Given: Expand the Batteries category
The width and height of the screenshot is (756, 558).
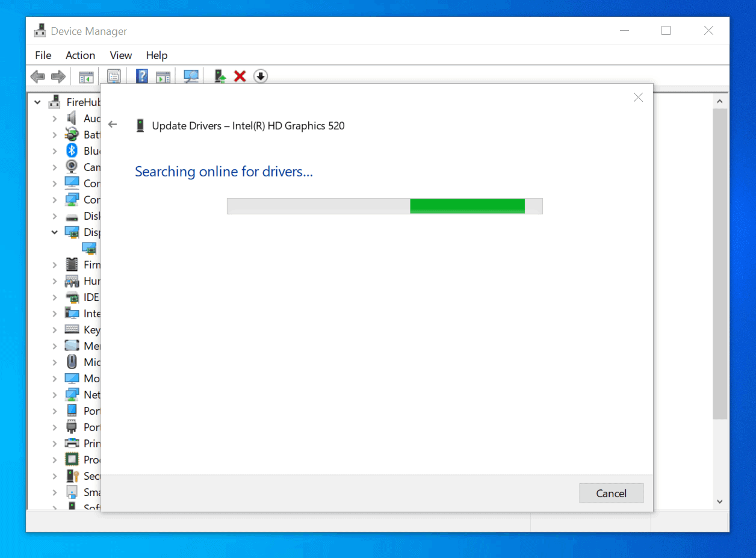Looking at the screenshot, I should [x=54, y=134].
